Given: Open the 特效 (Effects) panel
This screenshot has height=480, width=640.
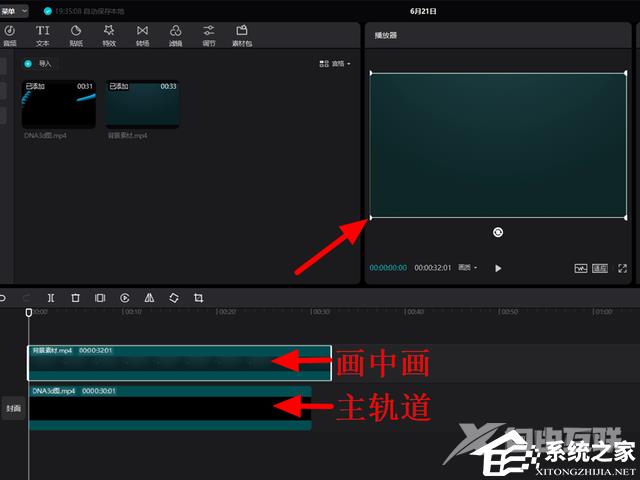Looking at the screenshot, I should (x=108, y=35).
